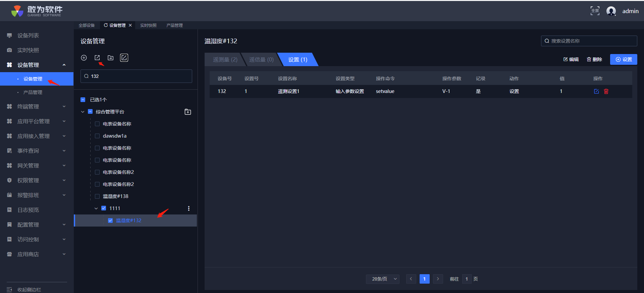The image size is (644, 293).
Task: Open the 20条/页 page size dropdown
Action: tap(383, 279)
